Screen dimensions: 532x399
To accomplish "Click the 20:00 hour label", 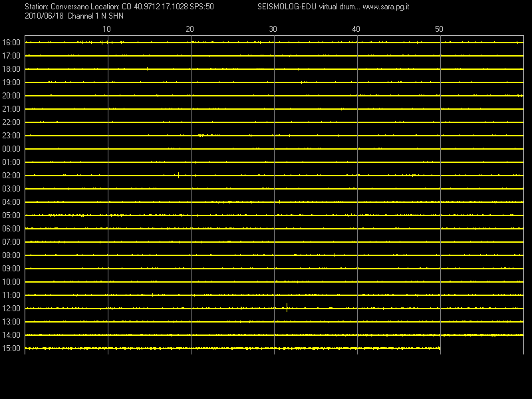I will (11, 96).
